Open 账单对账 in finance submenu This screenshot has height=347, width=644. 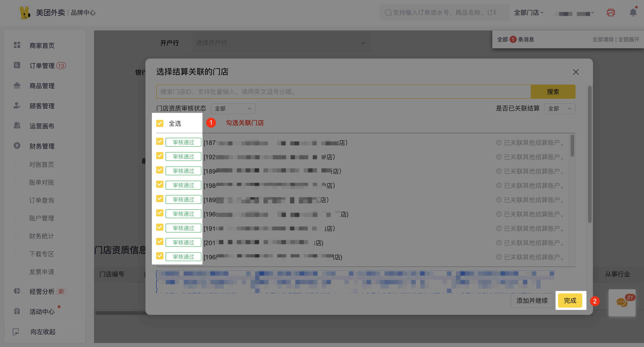[x=41, y=183]
